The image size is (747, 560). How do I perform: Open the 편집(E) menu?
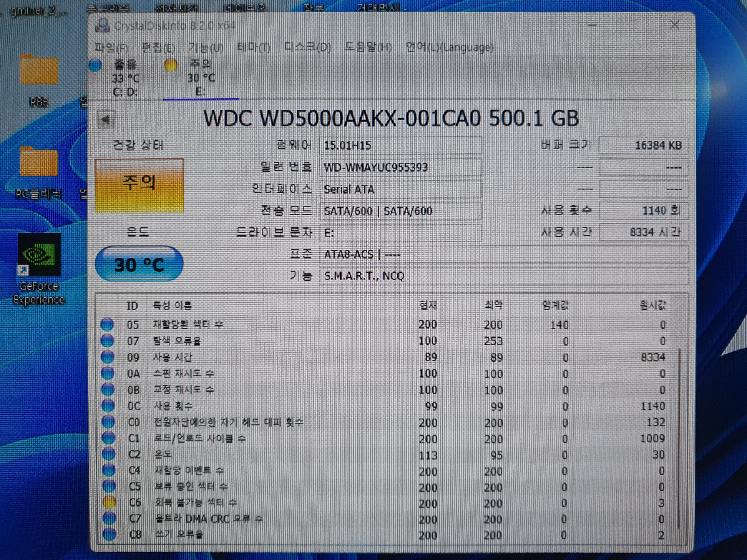158,48
